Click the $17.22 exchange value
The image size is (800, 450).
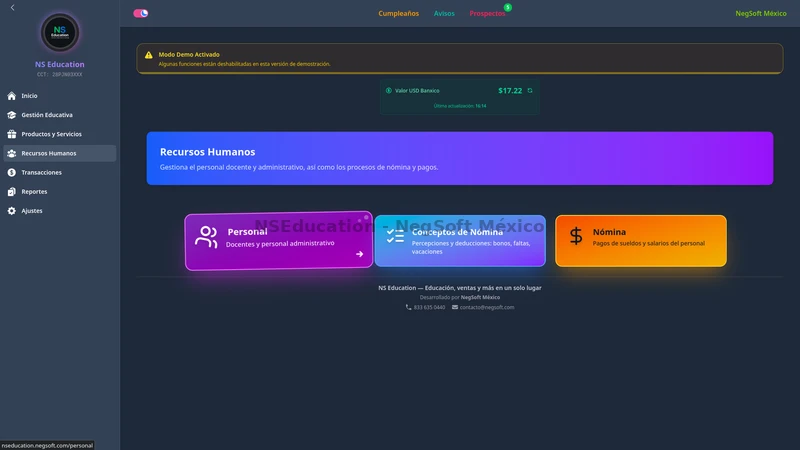click(x=510, y=90)
